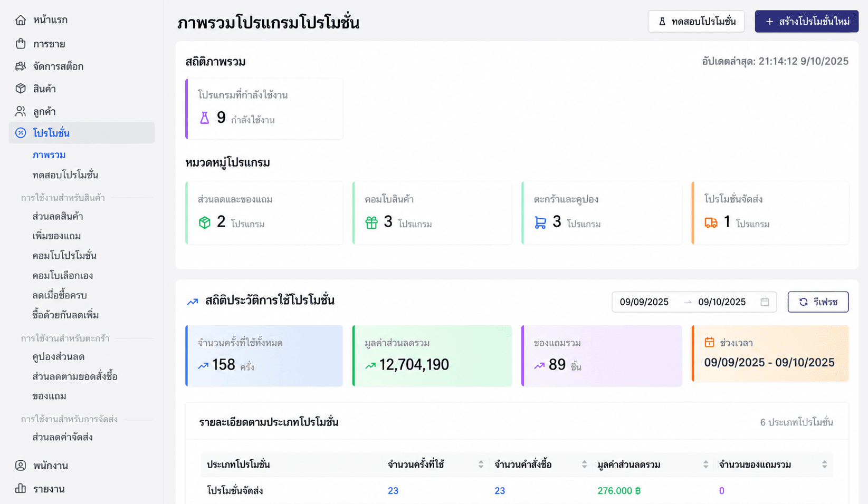Click the truck icon in โปรโมชั่นจัดส่ง card
The height and width of the screenshot is (504, 868).
711,222
